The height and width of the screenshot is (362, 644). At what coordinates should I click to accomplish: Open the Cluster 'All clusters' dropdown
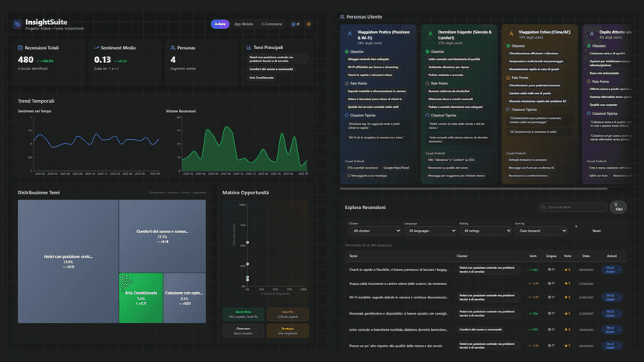[374, 231]
